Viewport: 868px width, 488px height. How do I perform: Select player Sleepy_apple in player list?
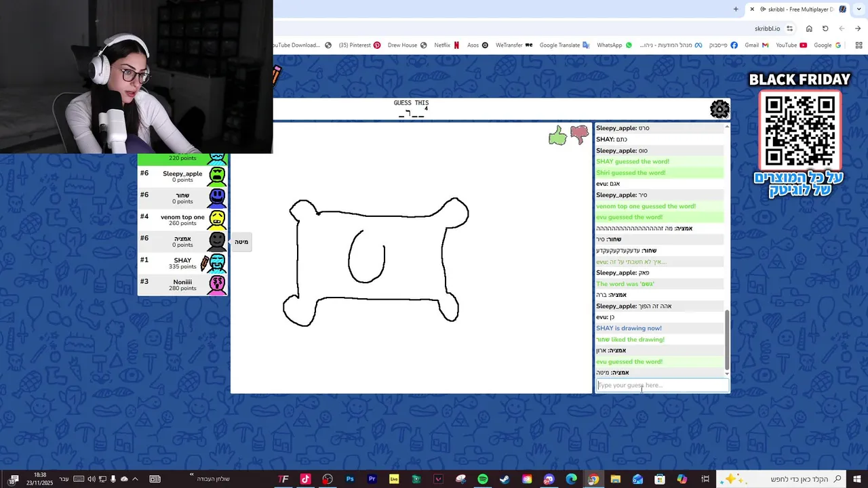[x=182, y=176]
